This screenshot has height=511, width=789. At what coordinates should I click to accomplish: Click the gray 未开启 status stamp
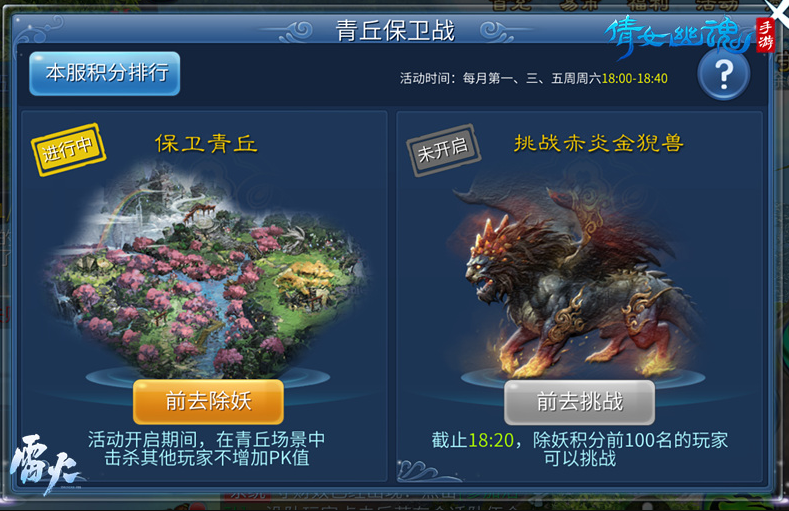[443, 150]
